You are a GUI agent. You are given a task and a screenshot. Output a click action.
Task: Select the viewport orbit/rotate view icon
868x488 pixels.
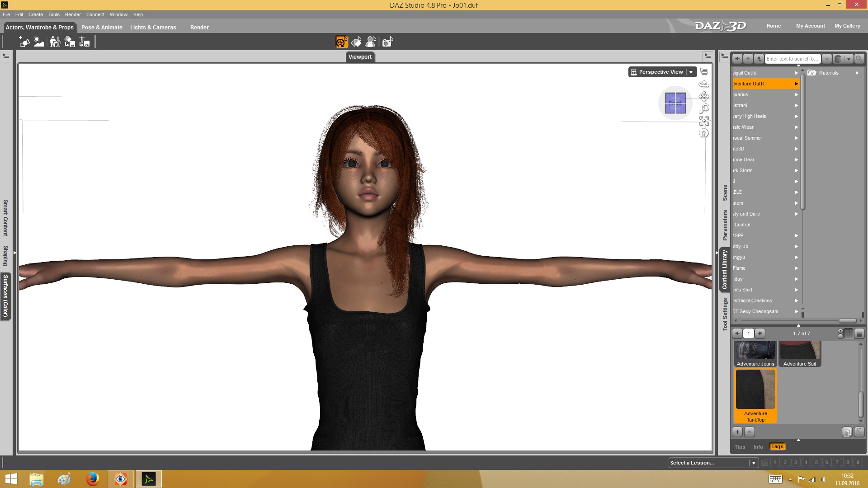tap(704, 84)
